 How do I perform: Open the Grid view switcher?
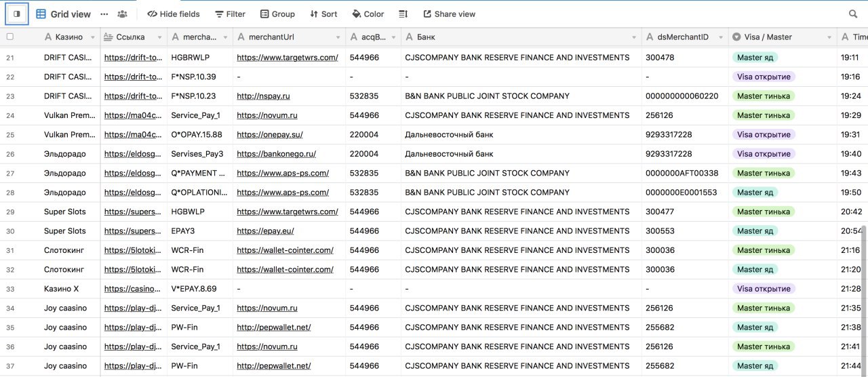63,14
